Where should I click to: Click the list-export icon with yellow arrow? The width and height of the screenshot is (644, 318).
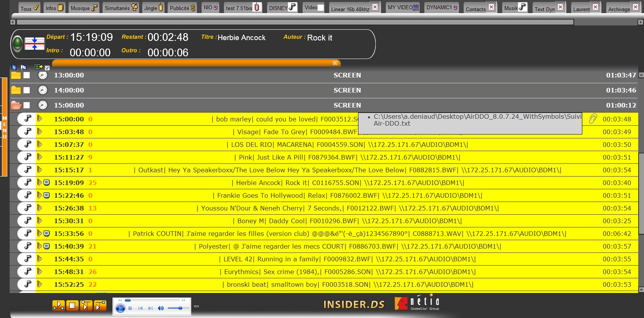pos(38,67)
